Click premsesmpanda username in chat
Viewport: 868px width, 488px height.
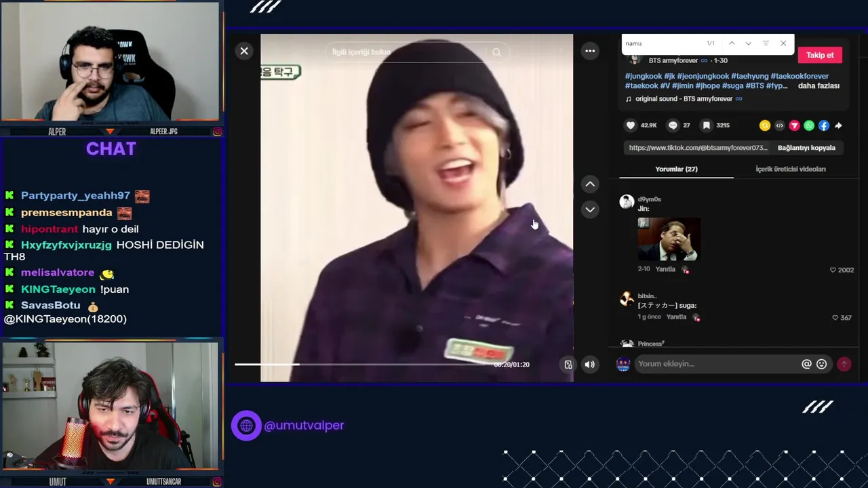pyautogui.click(x=66, y=212)
